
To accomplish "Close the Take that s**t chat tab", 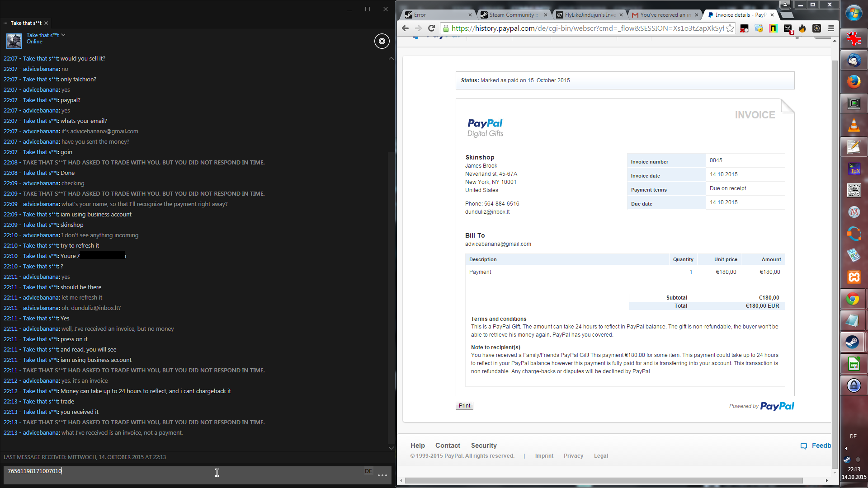I will tap(46, 23).
